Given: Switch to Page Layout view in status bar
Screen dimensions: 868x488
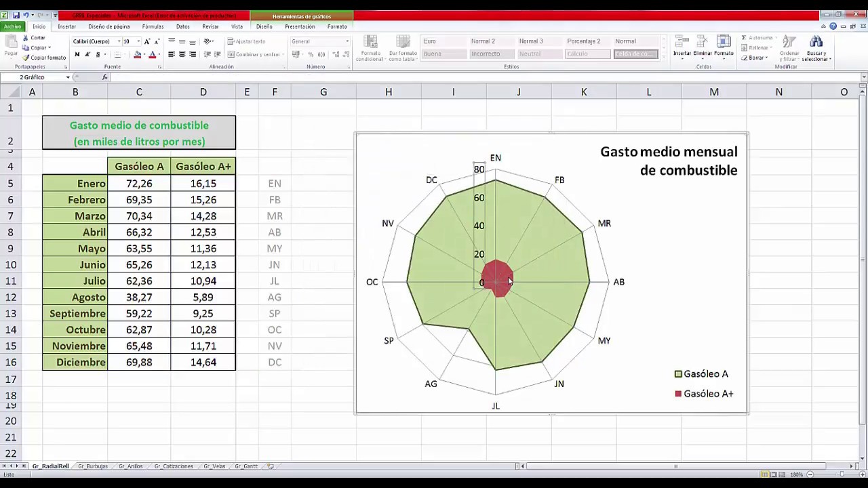Looking at the screenshot, I should [773, 474].
